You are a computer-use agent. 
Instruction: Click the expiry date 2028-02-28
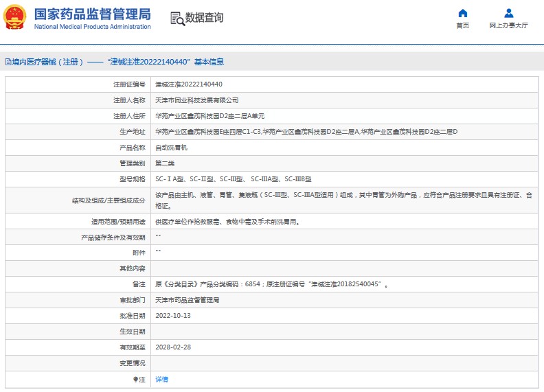pyautogui.click(x=173, y=347)
